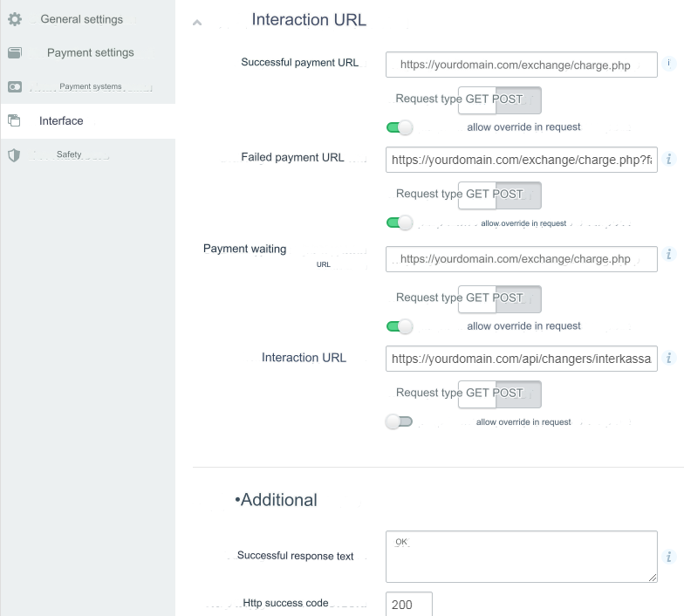Disable override toggle under Successful payment URL
Viewport: 684px width, 616px height.
pyautogui.click(x=400, y=127)
